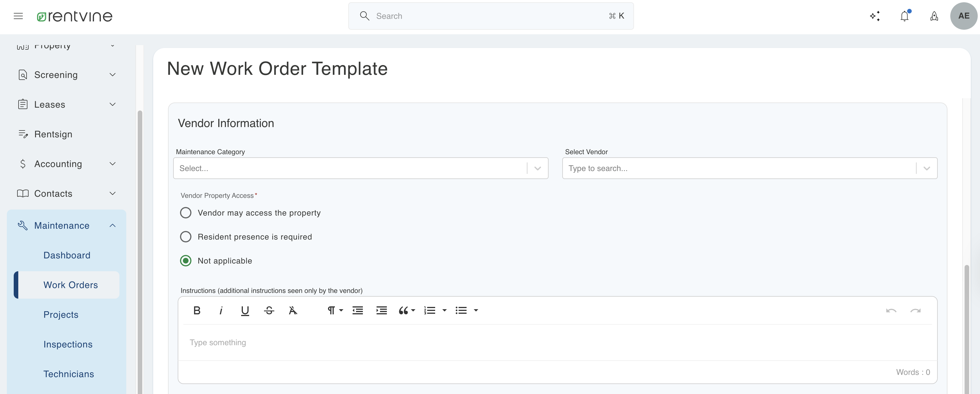The height and width of the screenshot is (394, 980).
Task: Choose "Resident presence is required" radio
Action: [186, 237]
